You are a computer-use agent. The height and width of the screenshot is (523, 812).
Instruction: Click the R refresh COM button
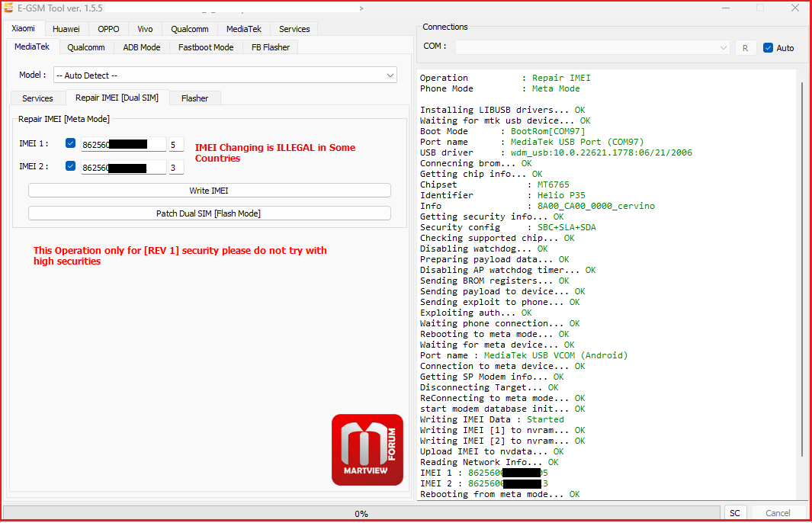pos(745,47)
